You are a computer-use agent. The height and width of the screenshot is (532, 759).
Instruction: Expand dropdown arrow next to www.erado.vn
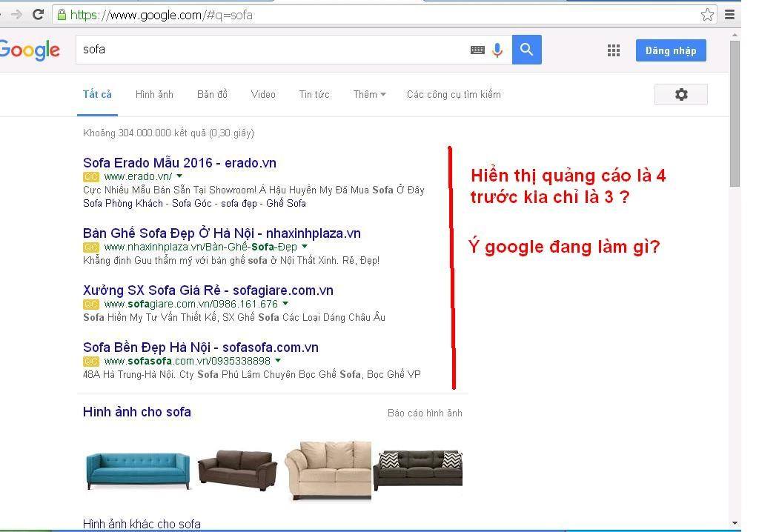(x=179, y=176)
